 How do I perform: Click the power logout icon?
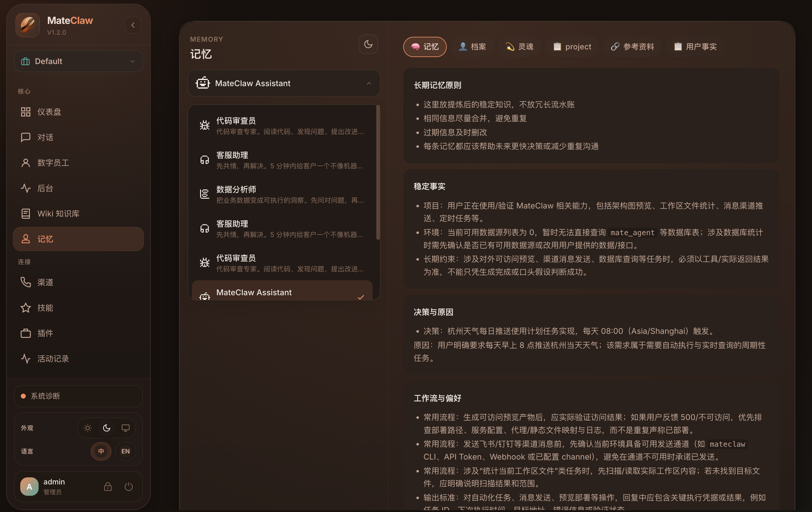coord(128,486)
